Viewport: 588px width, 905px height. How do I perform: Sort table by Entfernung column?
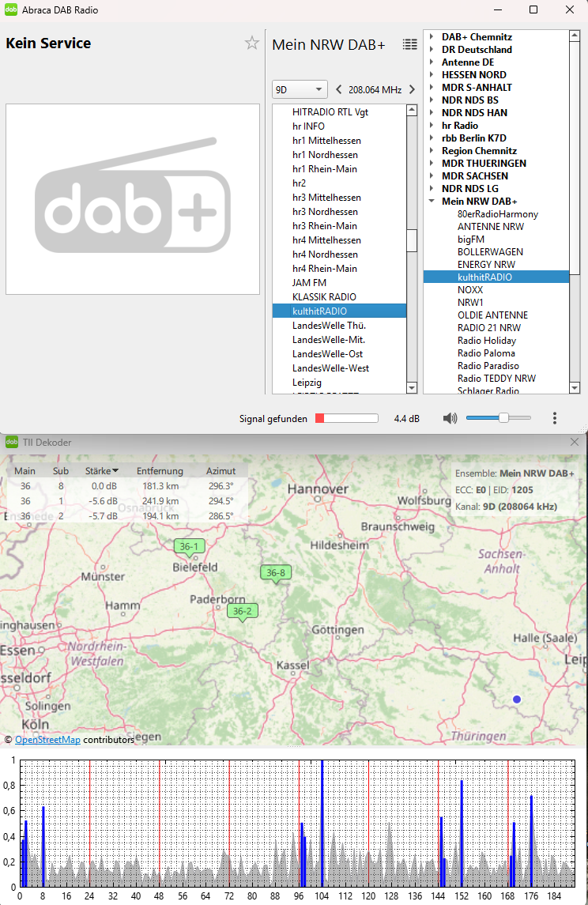point(160,471)
